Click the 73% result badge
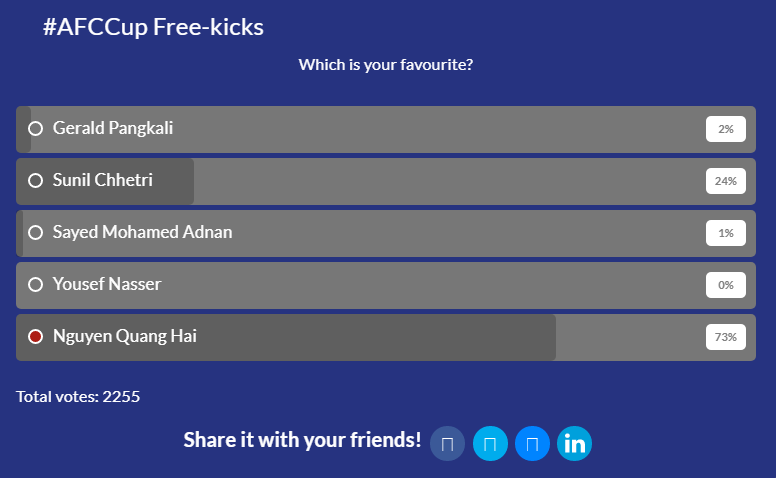 [x=726, y=337]
